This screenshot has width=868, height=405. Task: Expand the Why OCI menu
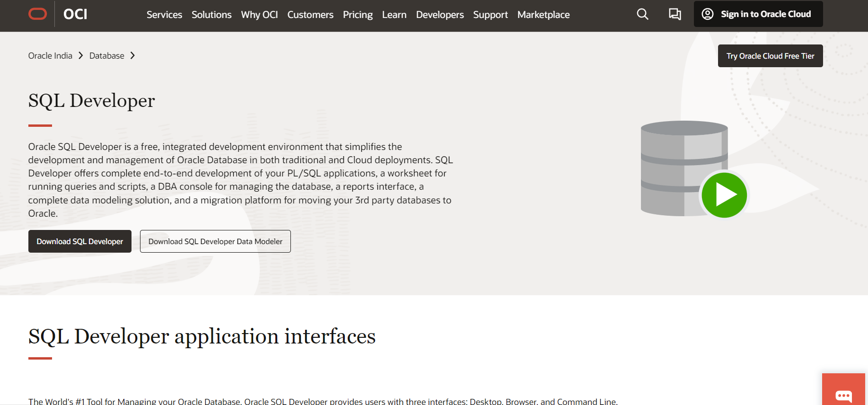(259, 15)
